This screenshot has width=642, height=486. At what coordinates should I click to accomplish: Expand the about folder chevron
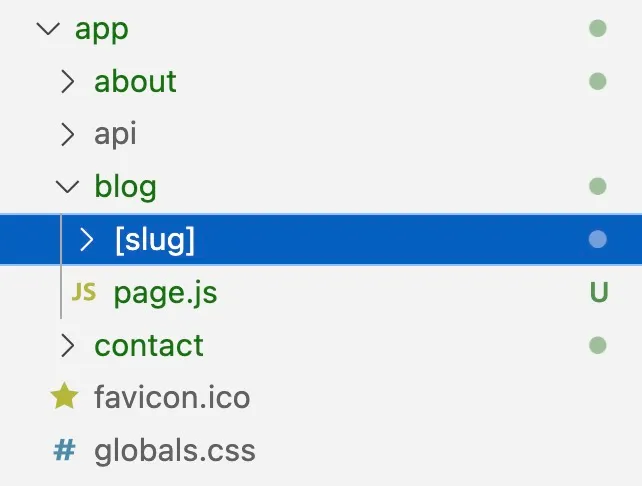[68, 81]
